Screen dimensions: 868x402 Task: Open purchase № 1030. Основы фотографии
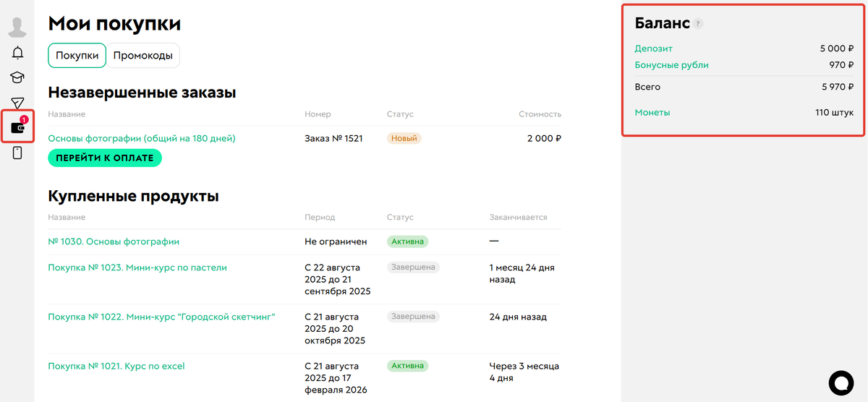click(114, 241)
